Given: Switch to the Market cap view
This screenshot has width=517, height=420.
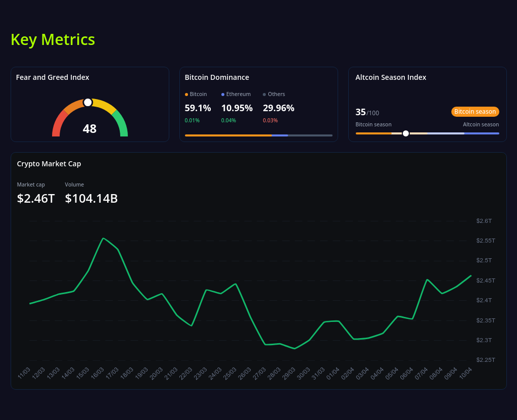Looking at the screenshot, I should click(31, 184).
